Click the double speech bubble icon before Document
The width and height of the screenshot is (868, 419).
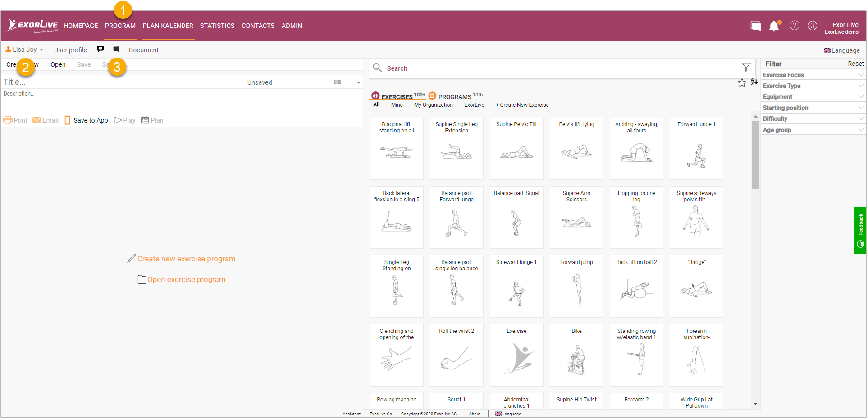(116, 49)
